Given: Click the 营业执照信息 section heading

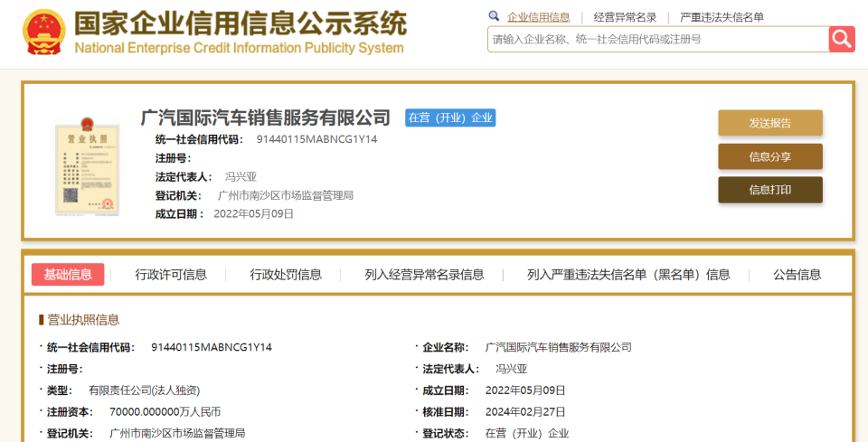Looking at the screenshot, I should click(83, 320).
